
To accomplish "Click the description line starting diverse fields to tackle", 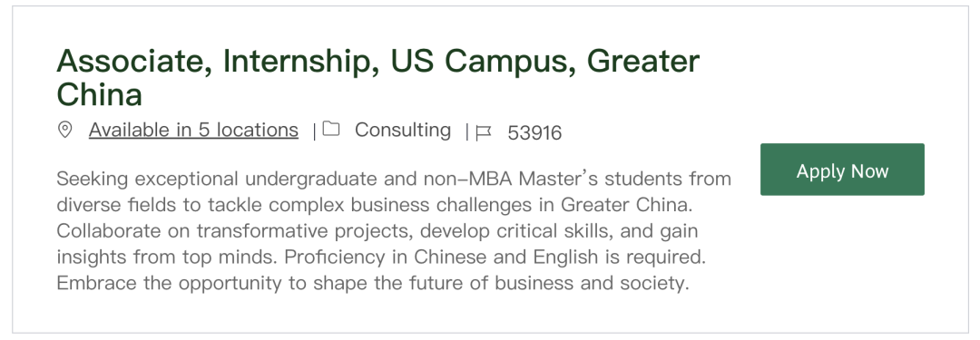I will [x=375, y=205].
